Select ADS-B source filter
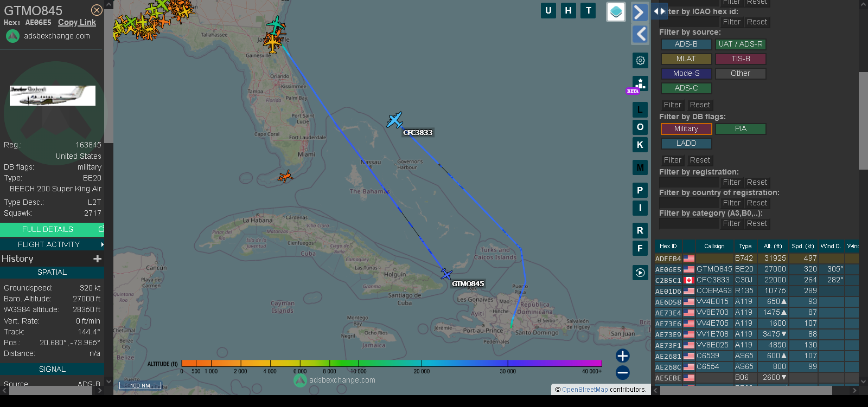Image resolution: width=868 pixels, height=407 pixels. tap(686, 44)
